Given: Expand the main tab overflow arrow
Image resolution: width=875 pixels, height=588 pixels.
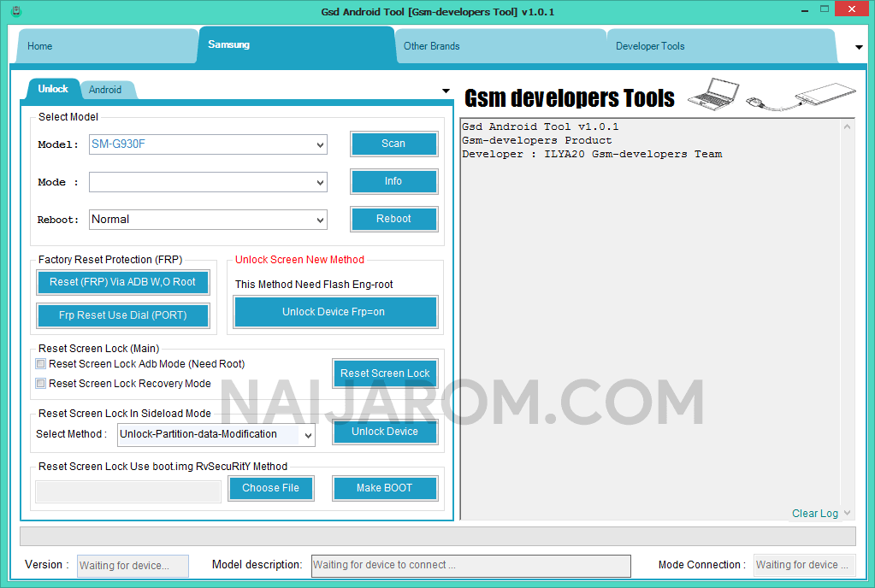Looking at the screenshot, I should [859, 47].
